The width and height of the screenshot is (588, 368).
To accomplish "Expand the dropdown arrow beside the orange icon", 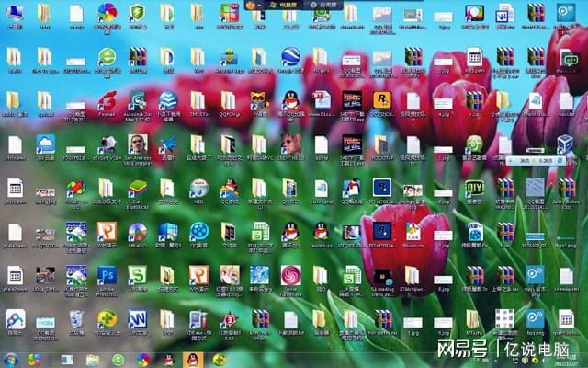I will 259,6.
